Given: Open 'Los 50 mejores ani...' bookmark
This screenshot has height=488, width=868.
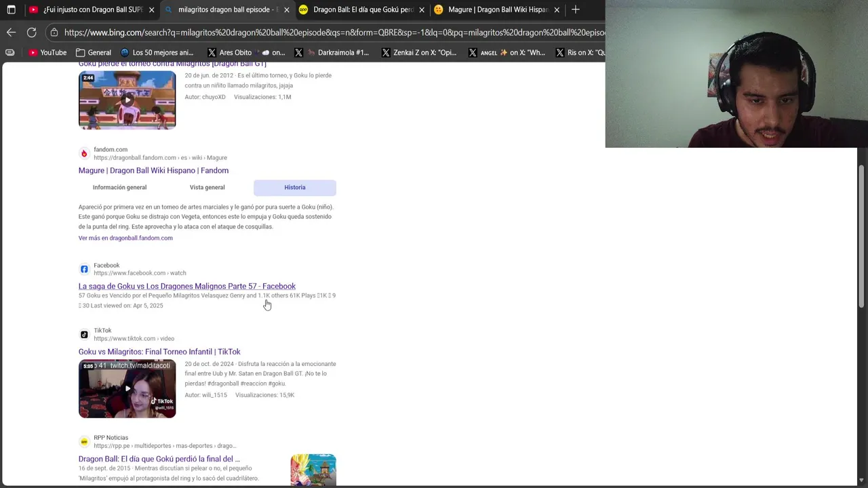Looking at the screenshot, I should 157,52.
